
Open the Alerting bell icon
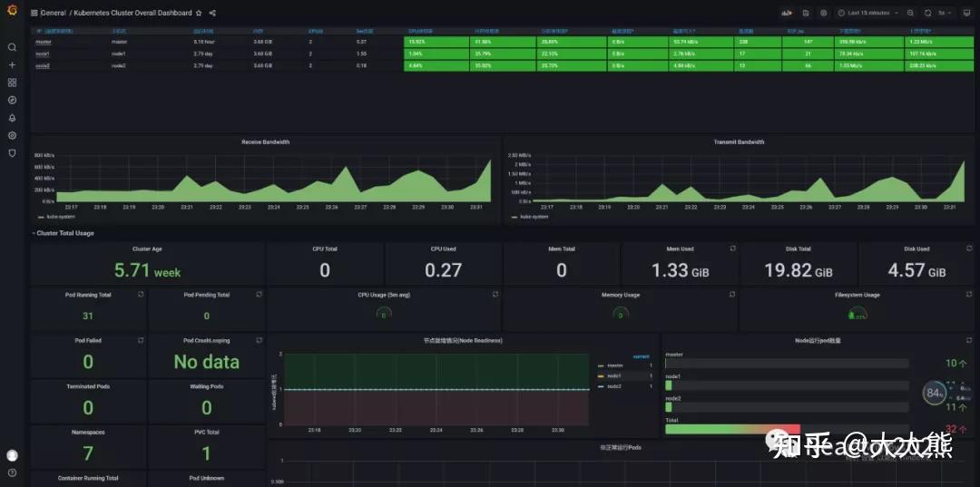tap(12, 118)
